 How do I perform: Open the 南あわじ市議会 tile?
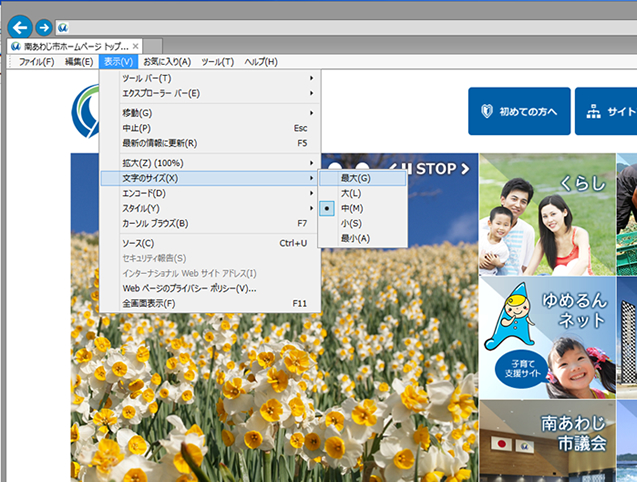click(547, 441)
